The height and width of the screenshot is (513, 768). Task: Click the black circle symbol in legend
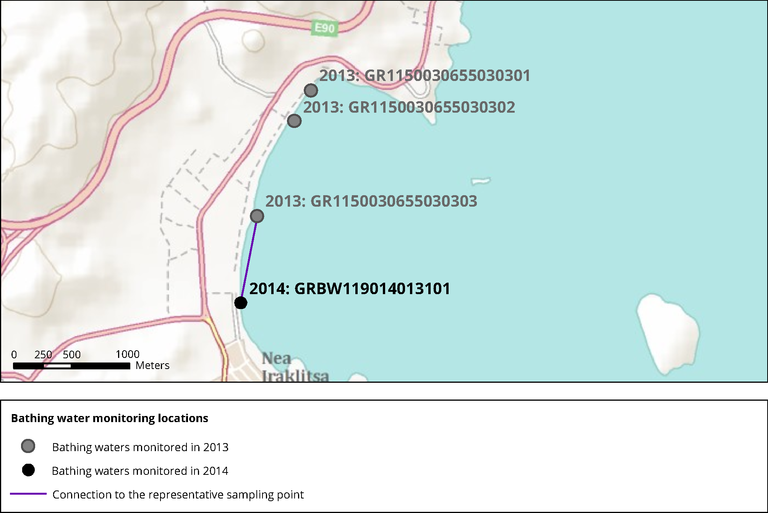coord(28,470)
